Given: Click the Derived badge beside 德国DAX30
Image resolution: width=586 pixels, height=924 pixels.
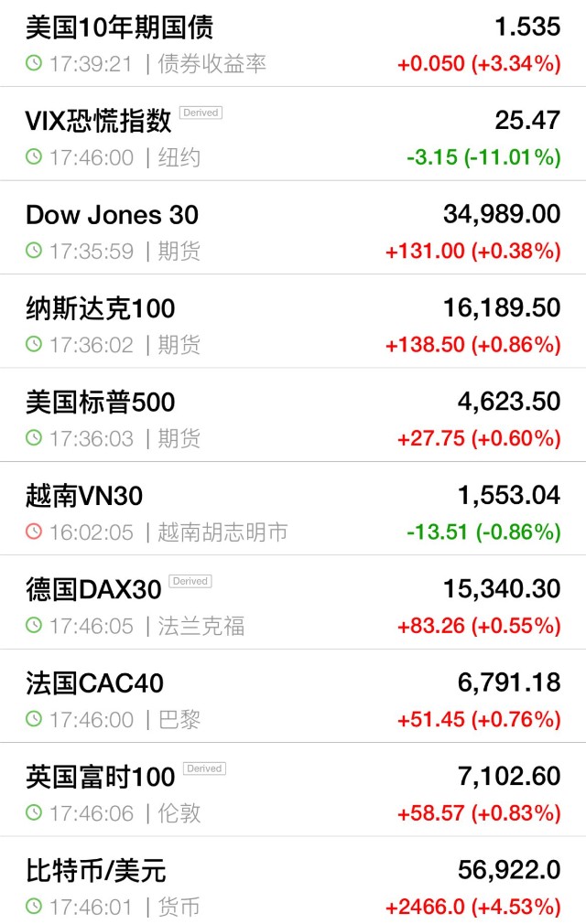Looking at the screenshot, I should 190,581.
